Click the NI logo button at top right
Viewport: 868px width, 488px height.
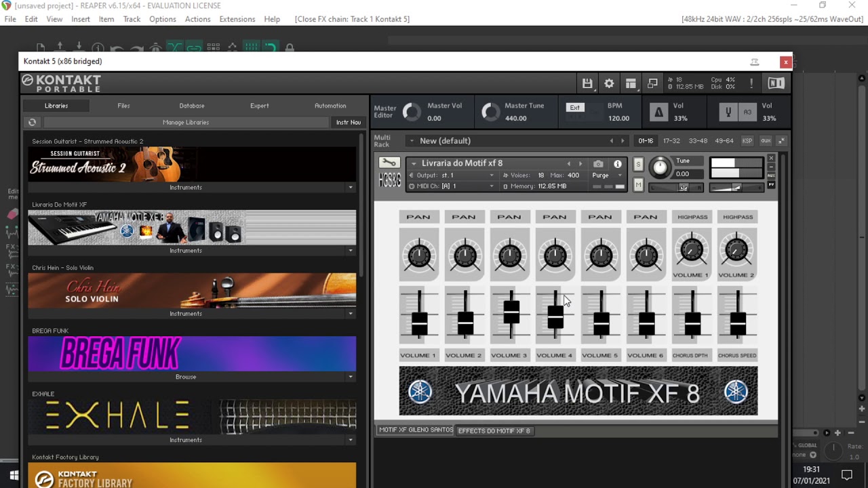776,83
